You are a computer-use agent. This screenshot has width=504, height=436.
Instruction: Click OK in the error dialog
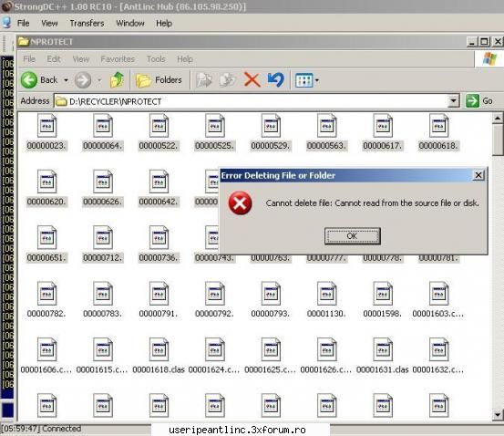click(353, 236)
